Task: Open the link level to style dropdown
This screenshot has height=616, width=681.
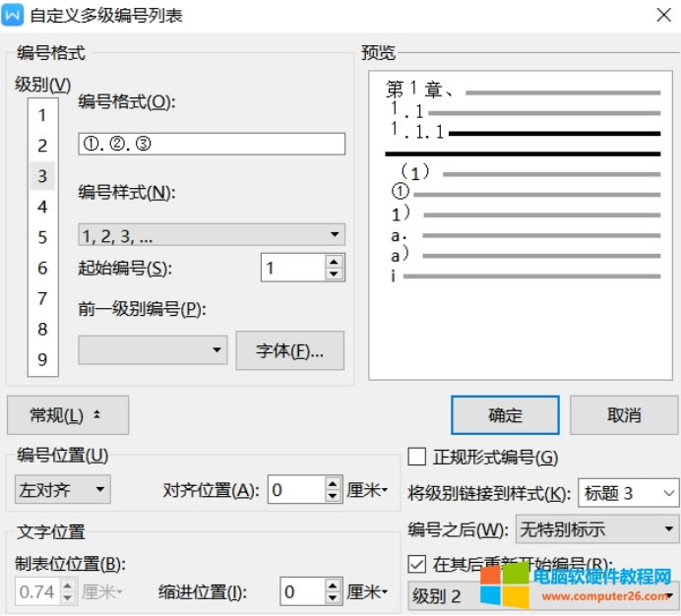Action: tap(629, 492)
